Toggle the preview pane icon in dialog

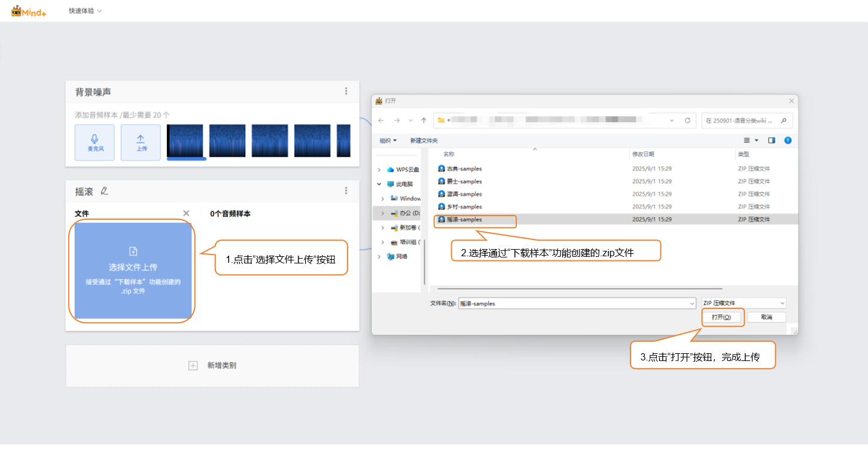tap(772, 141)
